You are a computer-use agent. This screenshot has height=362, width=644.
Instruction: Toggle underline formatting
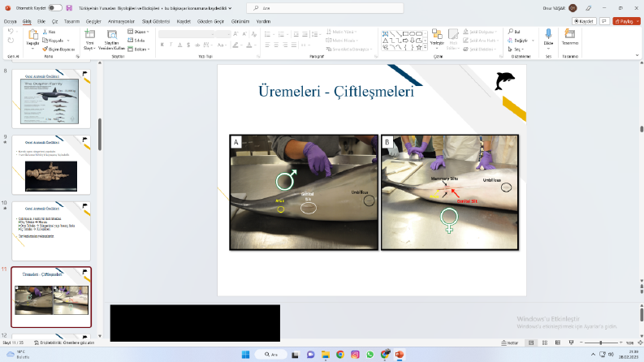[x=180, y=45]
